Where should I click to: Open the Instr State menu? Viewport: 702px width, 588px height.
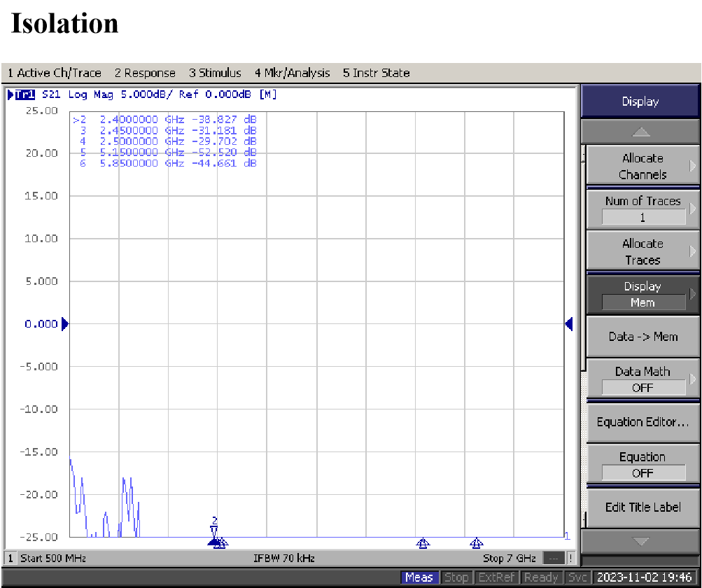[376, 73]
